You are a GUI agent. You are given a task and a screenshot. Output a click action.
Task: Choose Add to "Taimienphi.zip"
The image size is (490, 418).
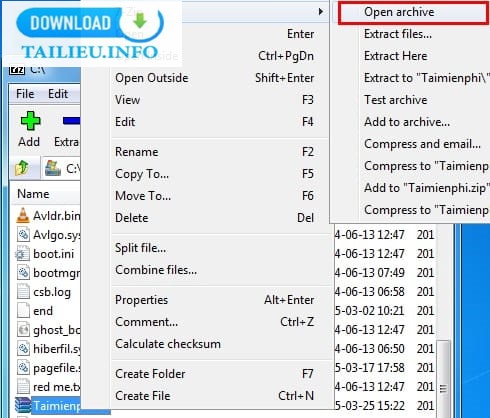tap(427, 188)
